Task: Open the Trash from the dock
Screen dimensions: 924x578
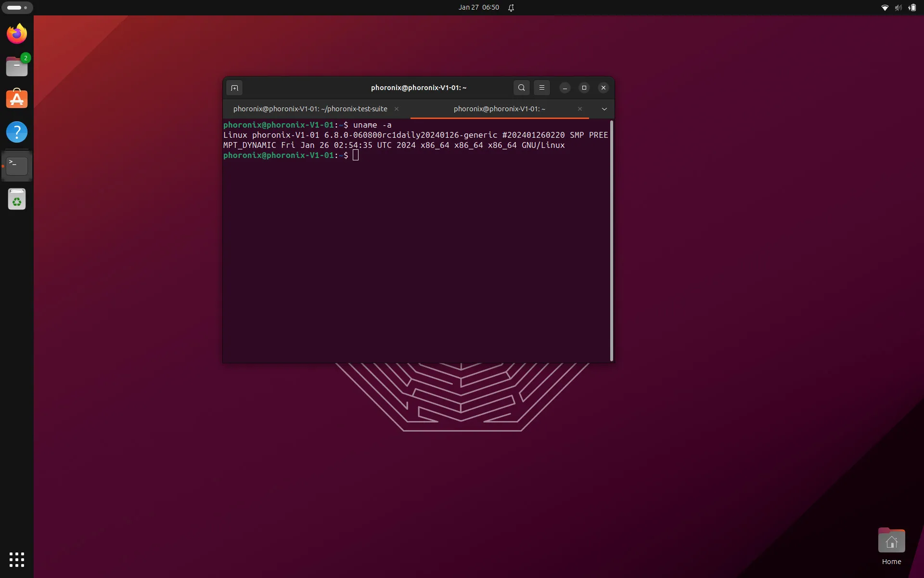Action: click(x=17, y=199)
